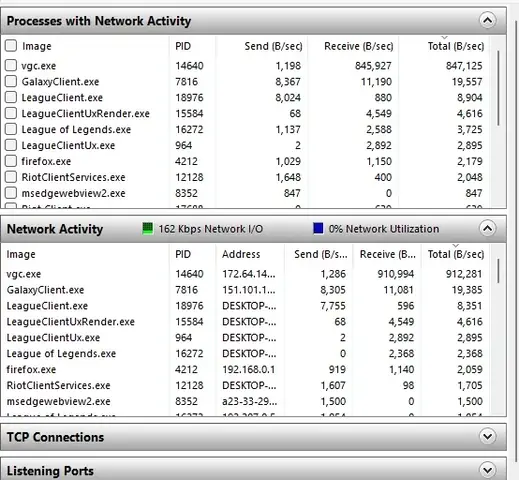519x480 pixels.
Task: Sort Network Activity by Send (B/s...) header
Action: [x=321, y=254]
